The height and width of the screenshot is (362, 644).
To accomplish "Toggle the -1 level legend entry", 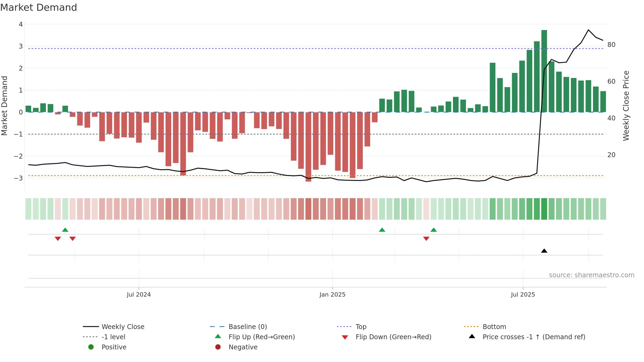I will (104, 337).
